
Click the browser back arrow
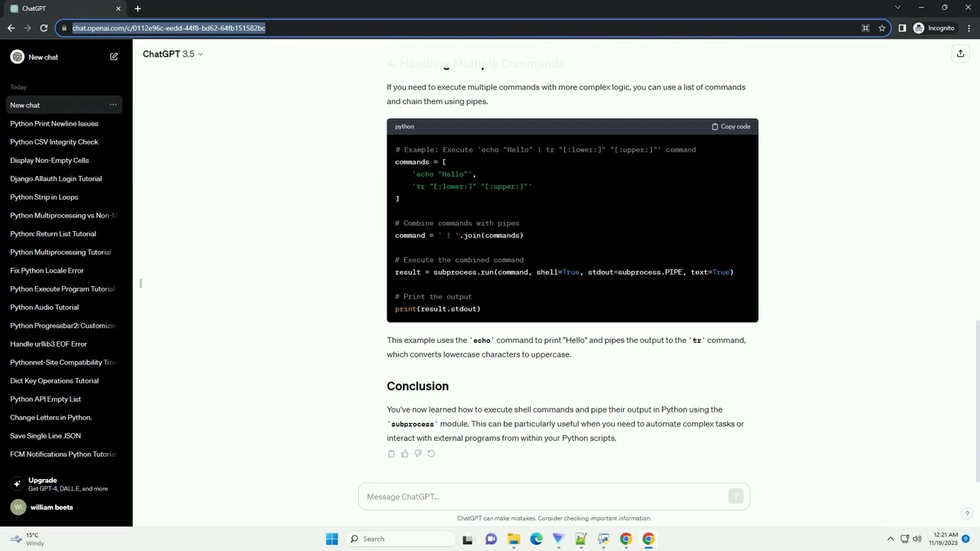pos(11,28)
